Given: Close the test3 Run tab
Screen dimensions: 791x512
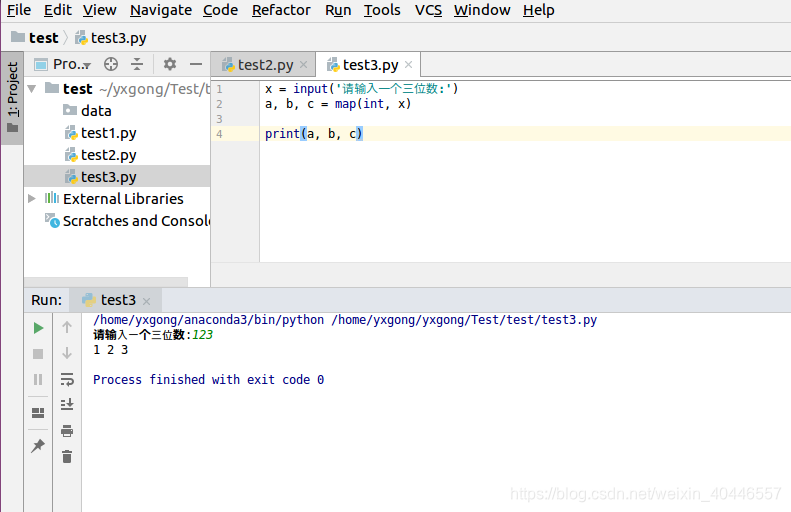Looking at the screenshot, I should (x=146, y=301).
